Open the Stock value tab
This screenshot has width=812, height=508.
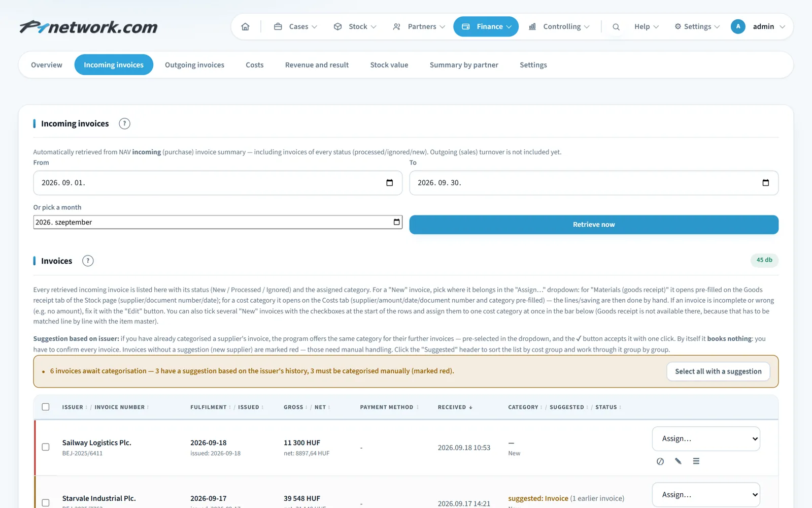click(389, 65)
